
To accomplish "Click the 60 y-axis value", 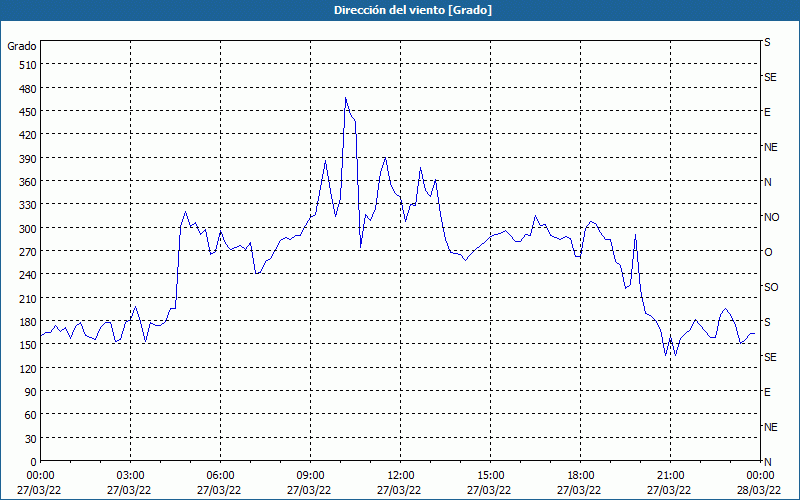I will tap(31, 415).
